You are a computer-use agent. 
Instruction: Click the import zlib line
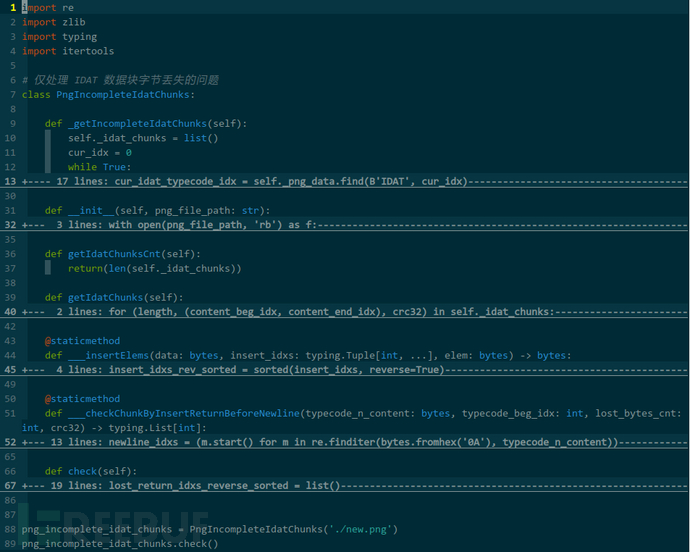click(54, 22)
